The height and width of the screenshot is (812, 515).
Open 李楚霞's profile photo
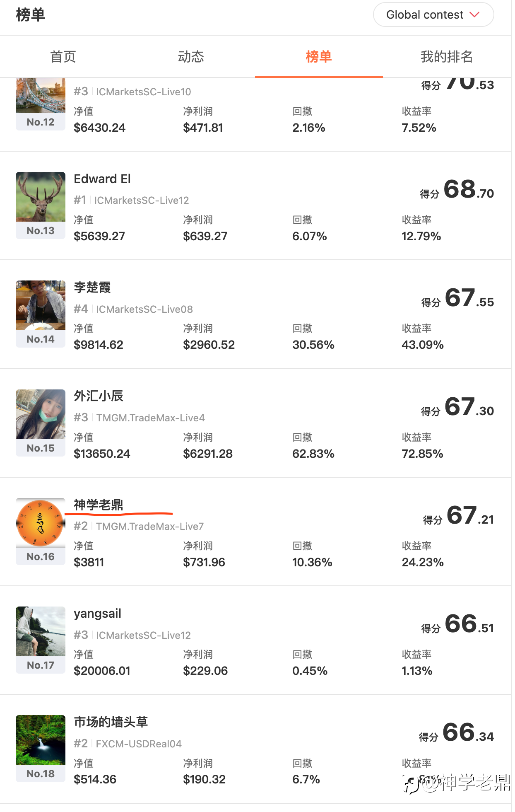pos(41,305)
